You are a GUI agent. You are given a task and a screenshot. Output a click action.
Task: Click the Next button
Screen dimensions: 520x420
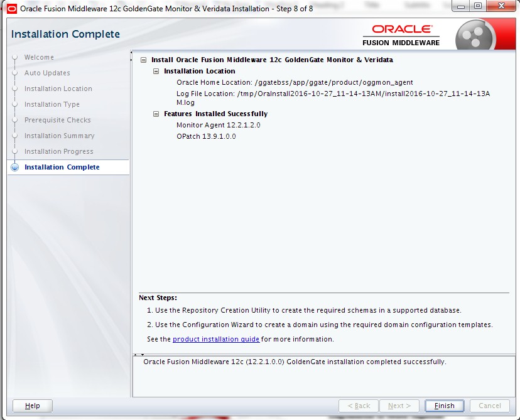tap(399, 406)
